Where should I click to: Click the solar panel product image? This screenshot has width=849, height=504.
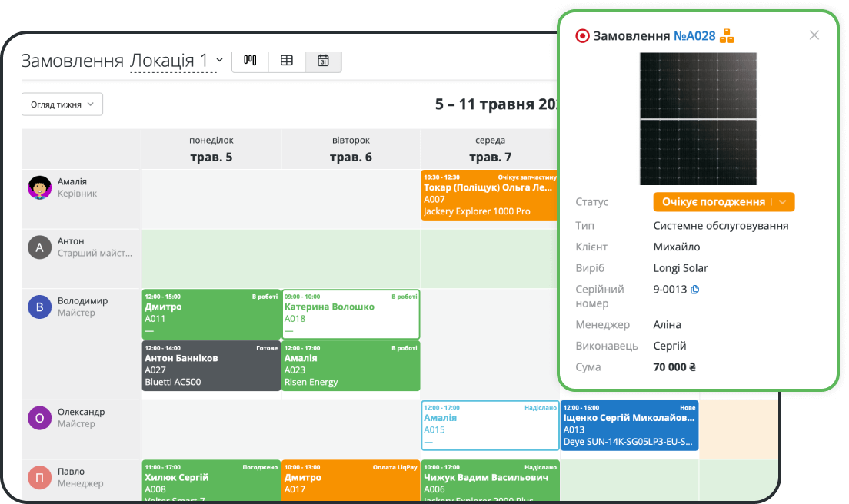coord(698,118)
